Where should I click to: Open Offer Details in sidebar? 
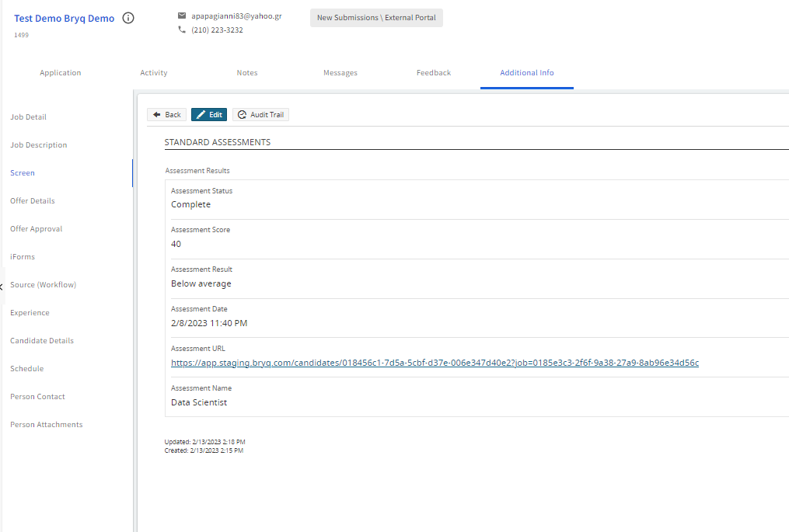[33, 201]
